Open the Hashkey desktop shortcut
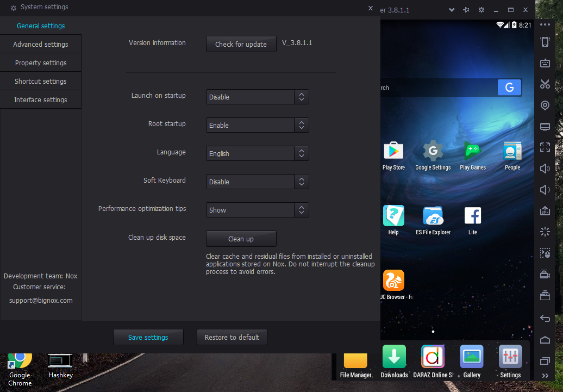 click(x=60, y=366)
